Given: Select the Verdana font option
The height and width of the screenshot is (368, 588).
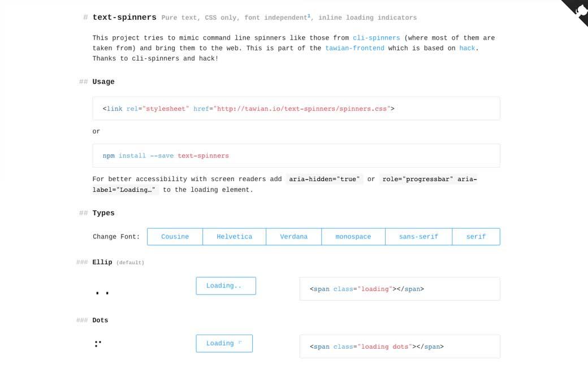Looking at the screenshot, I should [x=293, y=237].
